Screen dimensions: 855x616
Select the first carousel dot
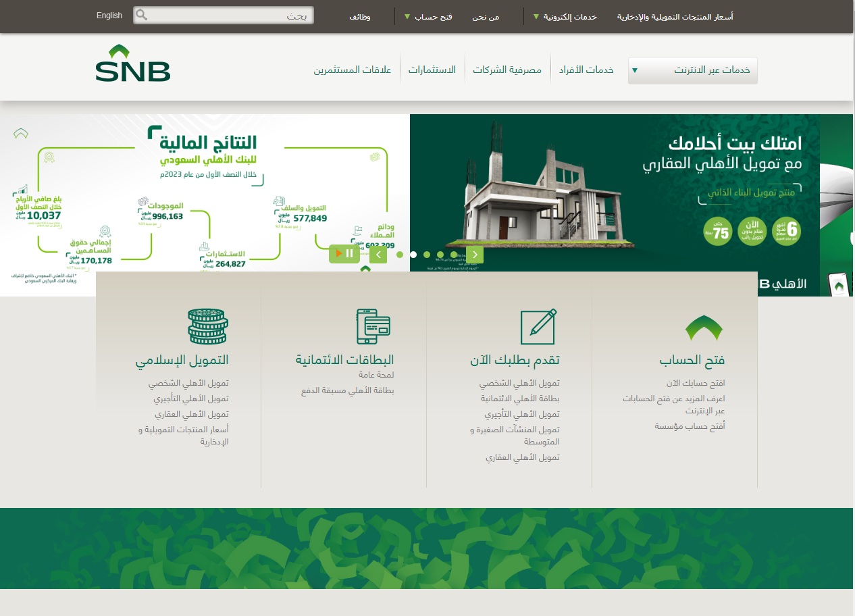pos(400,255)
